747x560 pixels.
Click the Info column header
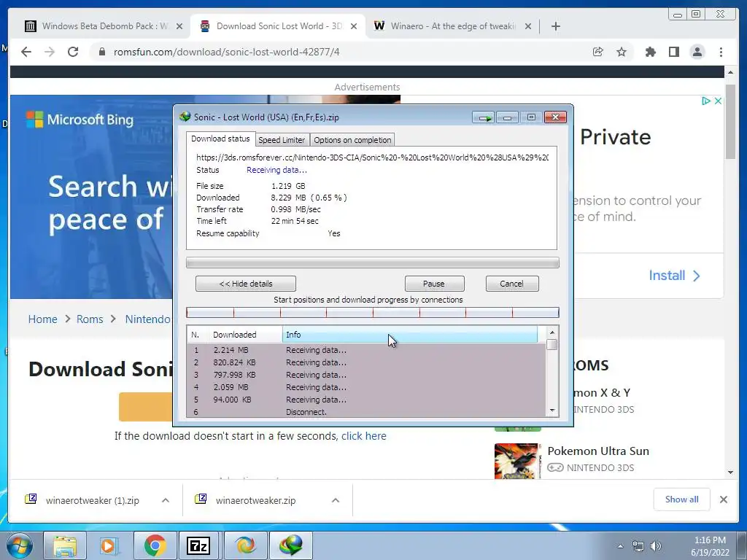410,335
